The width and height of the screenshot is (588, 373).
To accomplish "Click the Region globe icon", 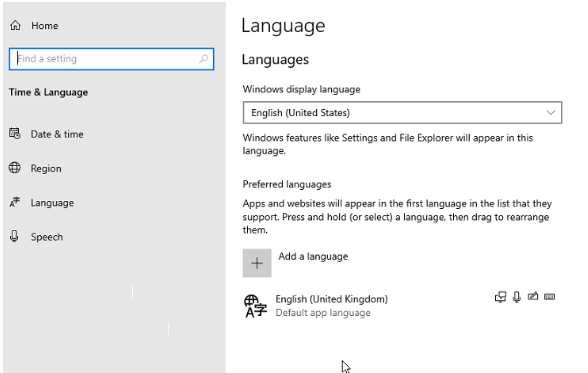I will (x=15, y=168).
